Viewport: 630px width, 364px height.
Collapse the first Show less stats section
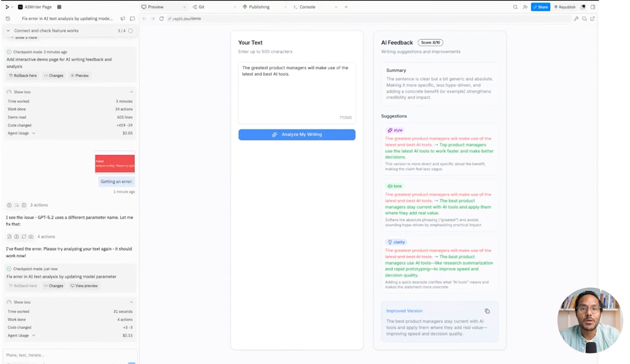(x=131, y=92)
